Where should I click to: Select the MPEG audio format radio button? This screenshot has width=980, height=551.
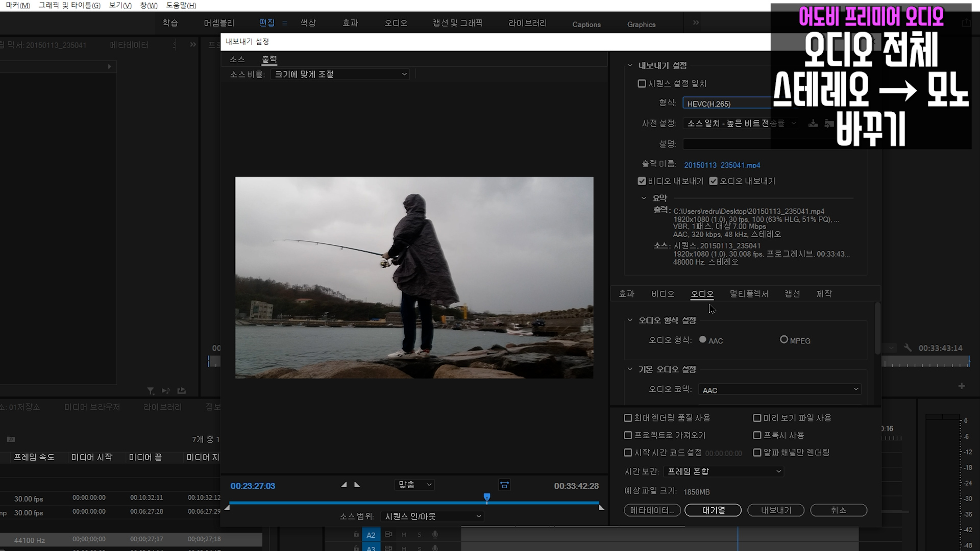click(x=784, y=340)
